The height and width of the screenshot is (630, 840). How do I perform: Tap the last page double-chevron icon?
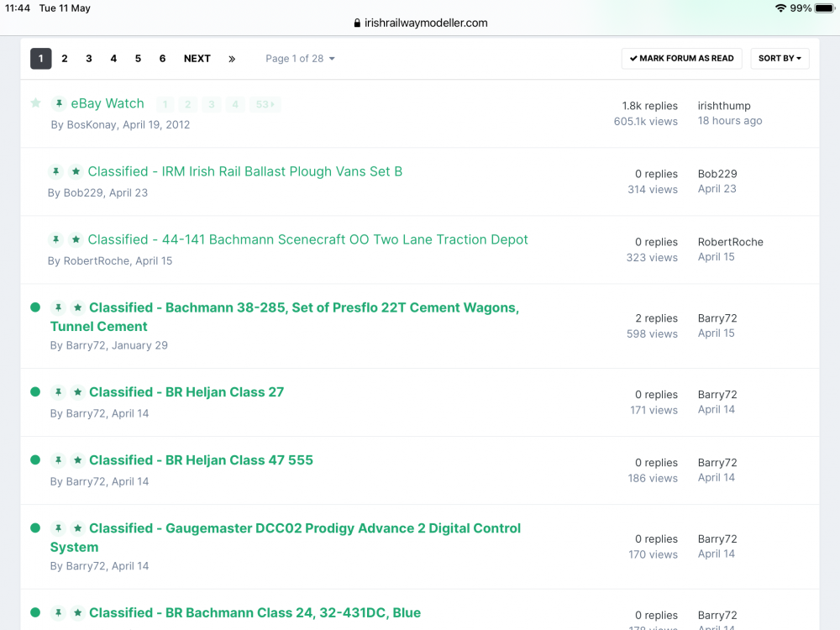(232, 59)
